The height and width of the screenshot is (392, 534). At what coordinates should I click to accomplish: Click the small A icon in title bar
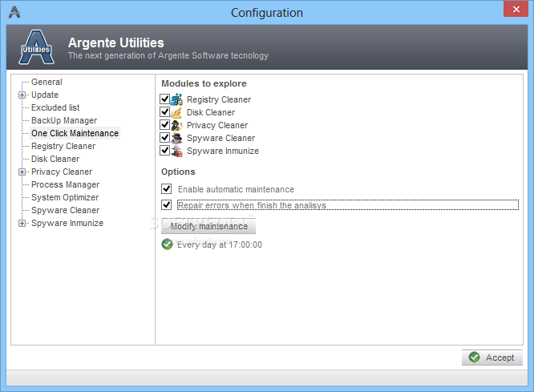tap(14, 12)
